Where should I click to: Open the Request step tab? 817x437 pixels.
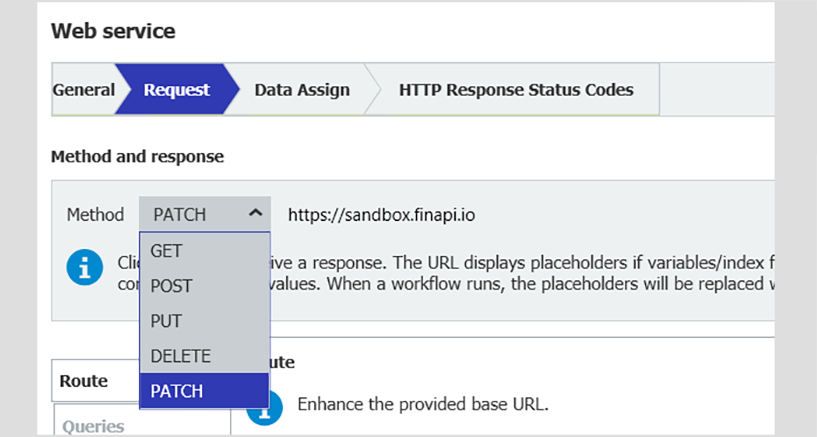click(176, 90)
